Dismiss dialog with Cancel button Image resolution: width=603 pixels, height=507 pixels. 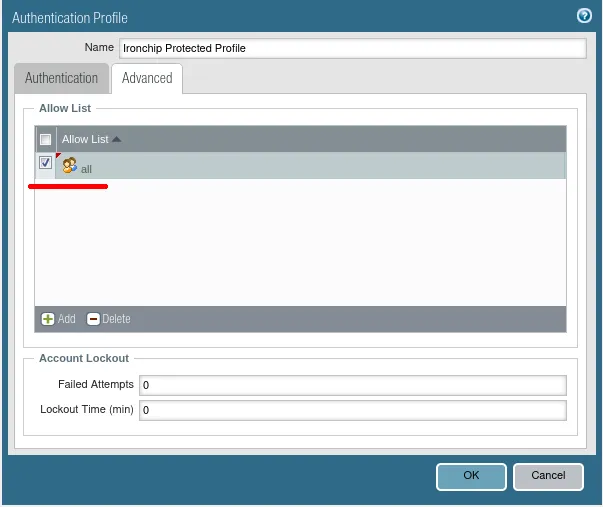click(x=548, y=476)
